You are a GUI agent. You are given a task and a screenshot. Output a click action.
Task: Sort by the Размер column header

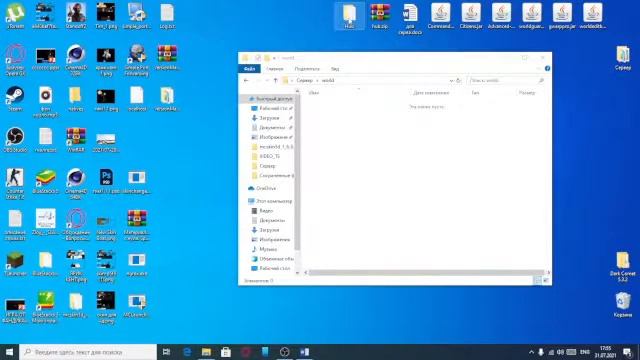pos(527,93)
